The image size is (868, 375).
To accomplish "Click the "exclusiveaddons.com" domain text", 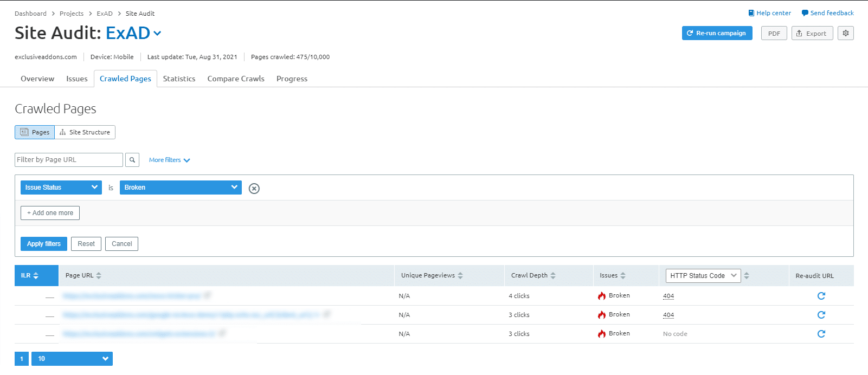I will (x=46, y=57).
